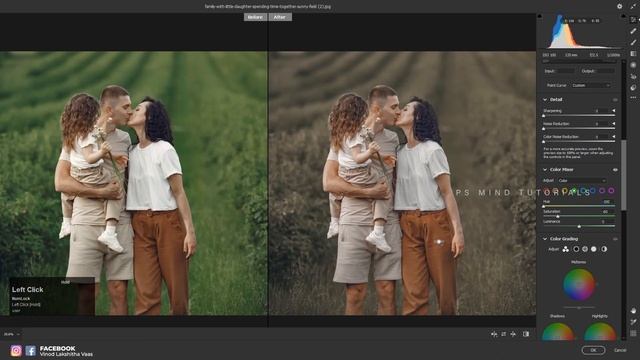Click the third before/after settings icon

click(513, 334)
